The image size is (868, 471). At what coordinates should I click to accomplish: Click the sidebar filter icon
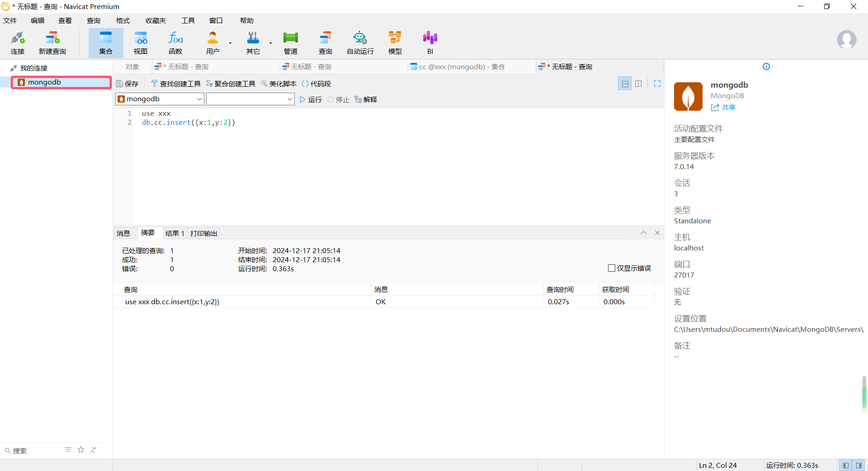(x=68, y=450)
